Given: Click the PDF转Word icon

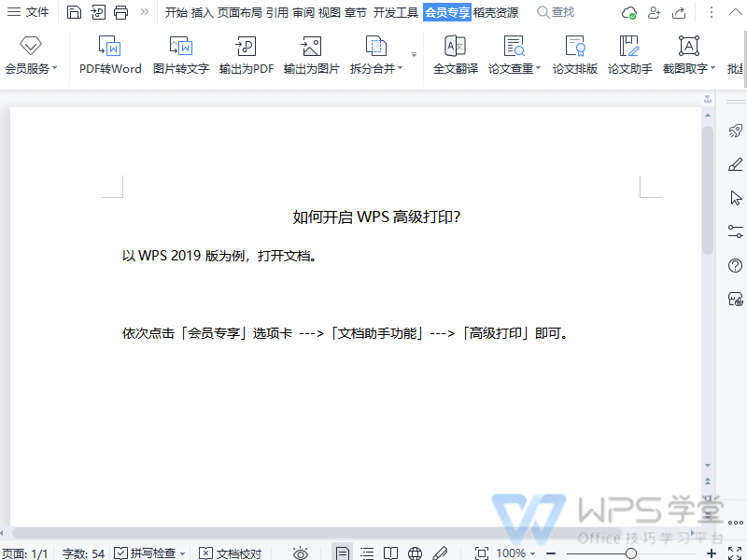Looking at the screenshot, I should [x=110, y=47].
